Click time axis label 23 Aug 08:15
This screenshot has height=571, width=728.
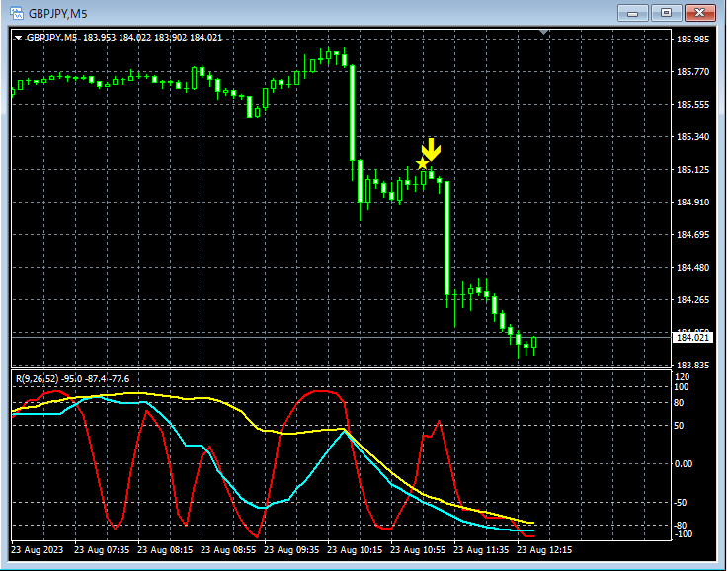tap(165, 550)
